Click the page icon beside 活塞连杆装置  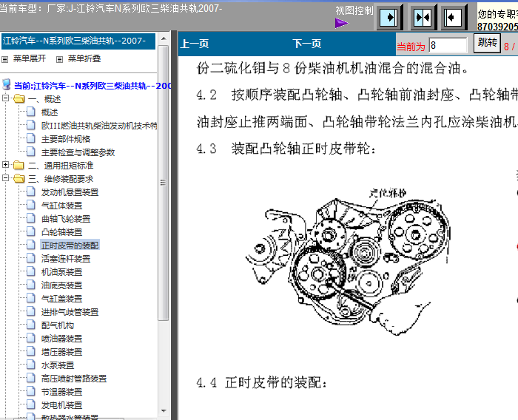[31, 258]
